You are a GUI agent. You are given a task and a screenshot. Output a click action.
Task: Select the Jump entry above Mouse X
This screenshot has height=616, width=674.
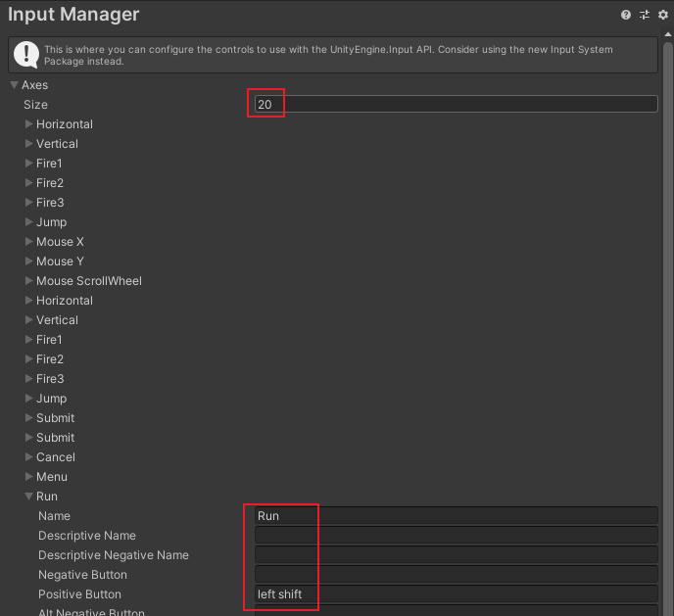click(52, 222)
